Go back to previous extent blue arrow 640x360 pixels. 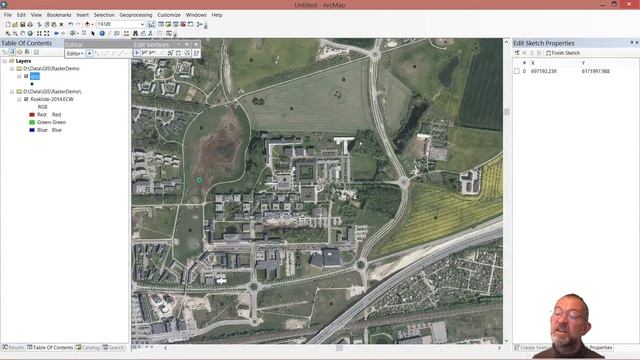point(56,33)
